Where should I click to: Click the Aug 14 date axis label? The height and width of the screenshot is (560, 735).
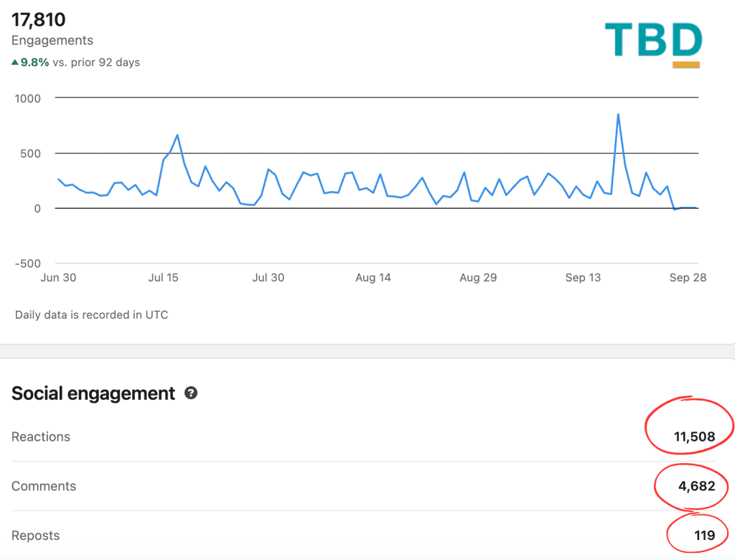click(373, 278)
